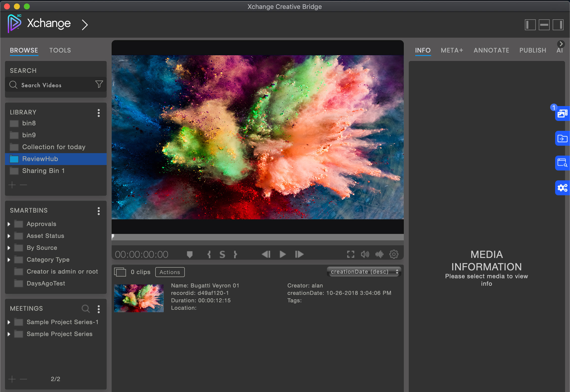The image size is (570, 392).
Task: Expand Sample Project Series-1 meeting
Action: (9, 322)
